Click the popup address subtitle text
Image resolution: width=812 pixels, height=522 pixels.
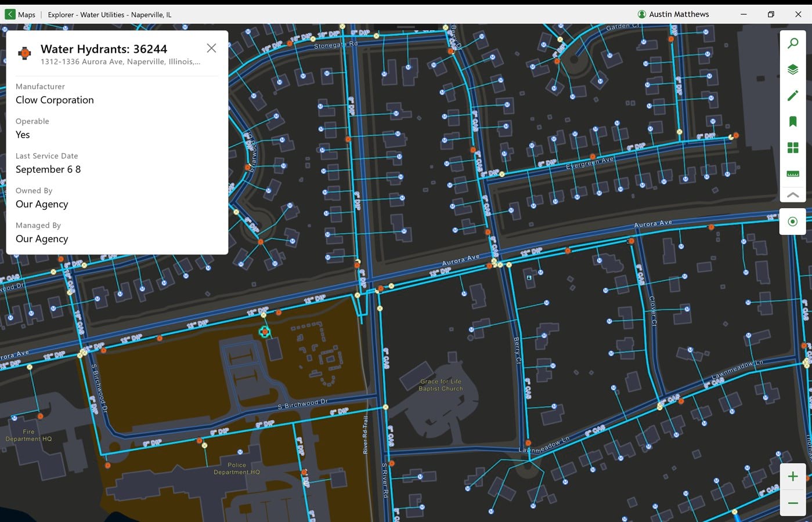click(x=121, y=61)
